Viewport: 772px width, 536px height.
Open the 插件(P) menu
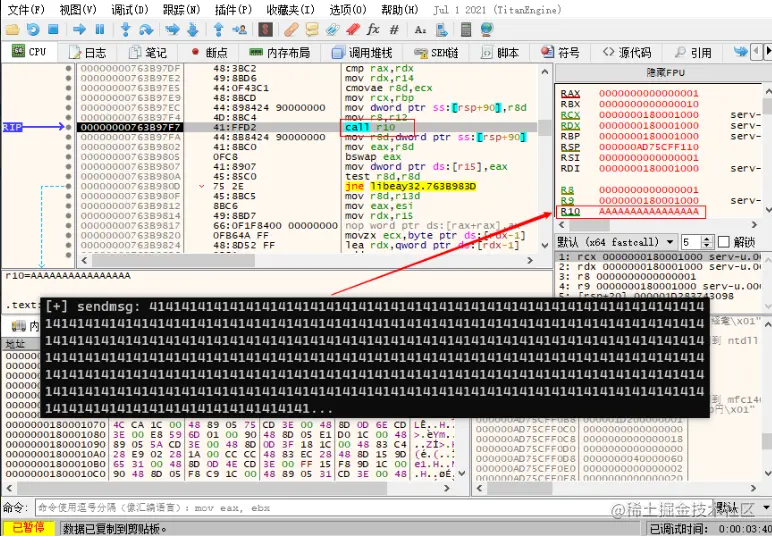pyautogui.click(x=233, y=9)
